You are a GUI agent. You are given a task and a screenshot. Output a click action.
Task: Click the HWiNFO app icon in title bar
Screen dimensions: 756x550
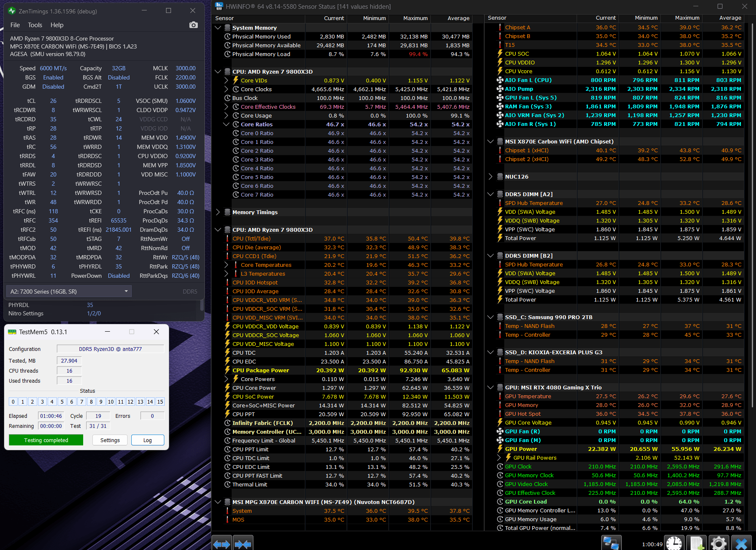pos(219,6)
